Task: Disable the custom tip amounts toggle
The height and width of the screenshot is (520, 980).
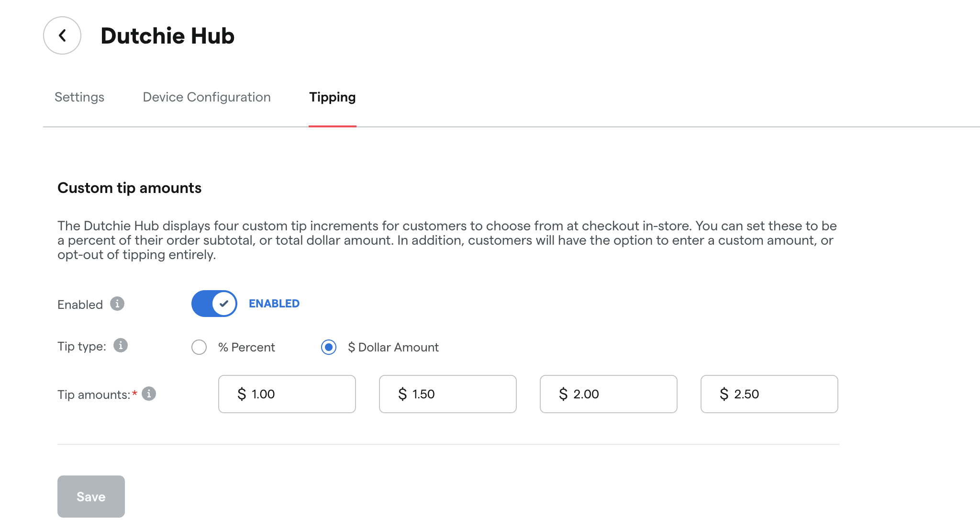Action: point(214,303)
